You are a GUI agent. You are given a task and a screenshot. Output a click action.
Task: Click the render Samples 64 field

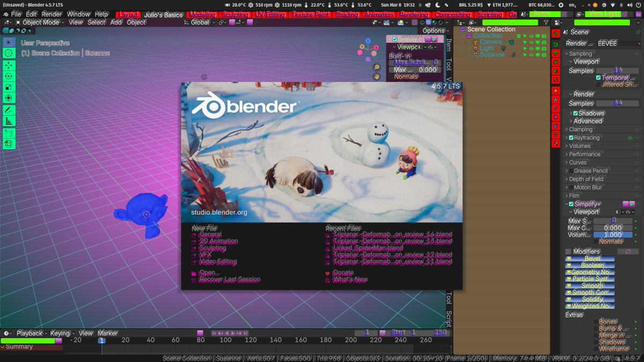618,104
